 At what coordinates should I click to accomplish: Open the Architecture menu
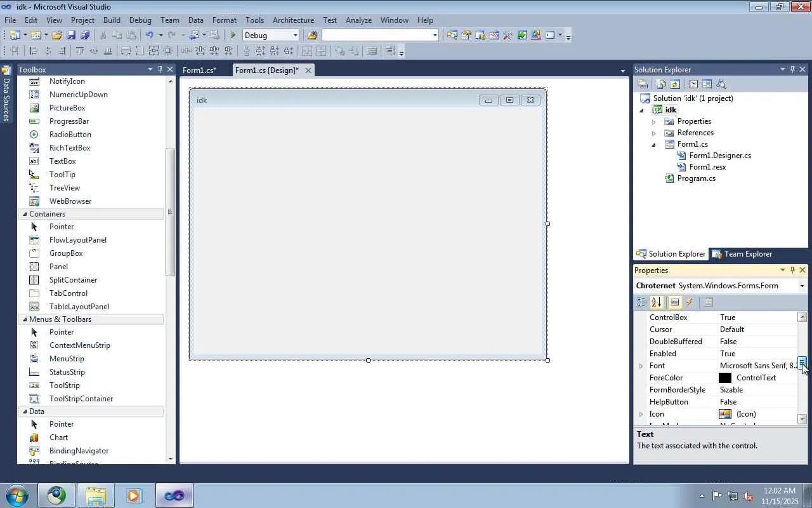pos(293,20)
